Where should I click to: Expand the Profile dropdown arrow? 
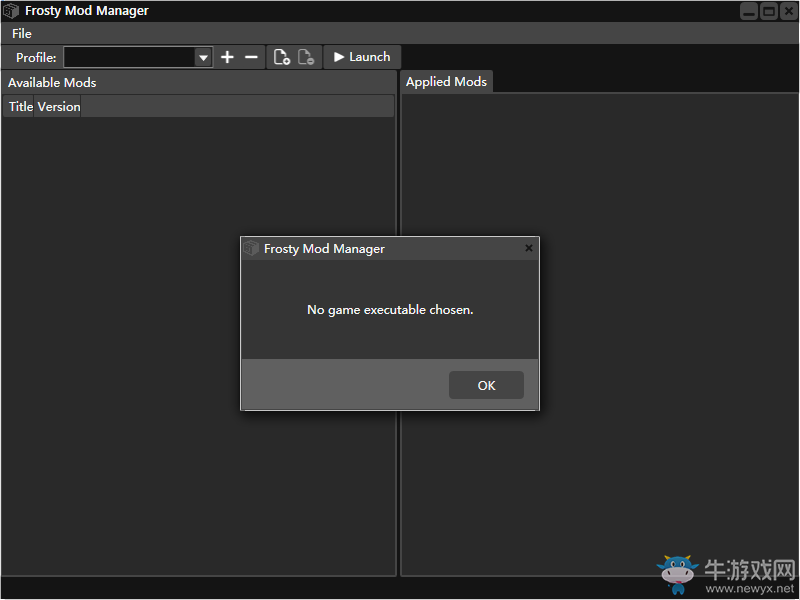[203, 58]
